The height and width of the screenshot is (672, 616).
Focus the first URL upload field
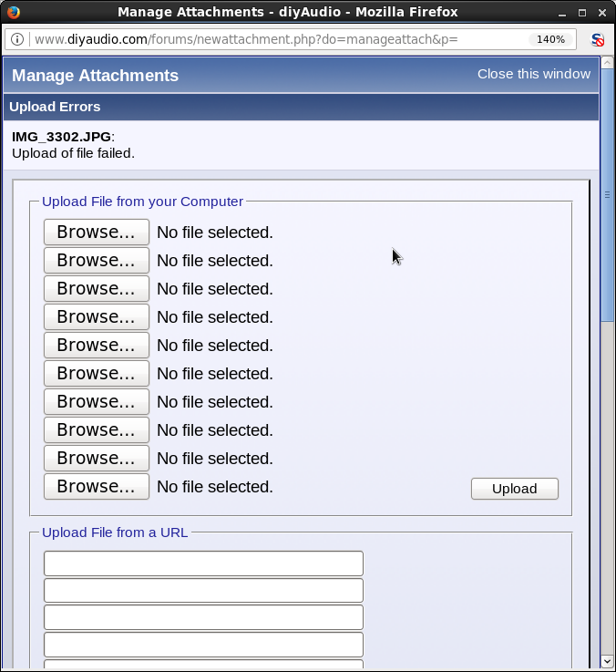(x=203, y=563)
